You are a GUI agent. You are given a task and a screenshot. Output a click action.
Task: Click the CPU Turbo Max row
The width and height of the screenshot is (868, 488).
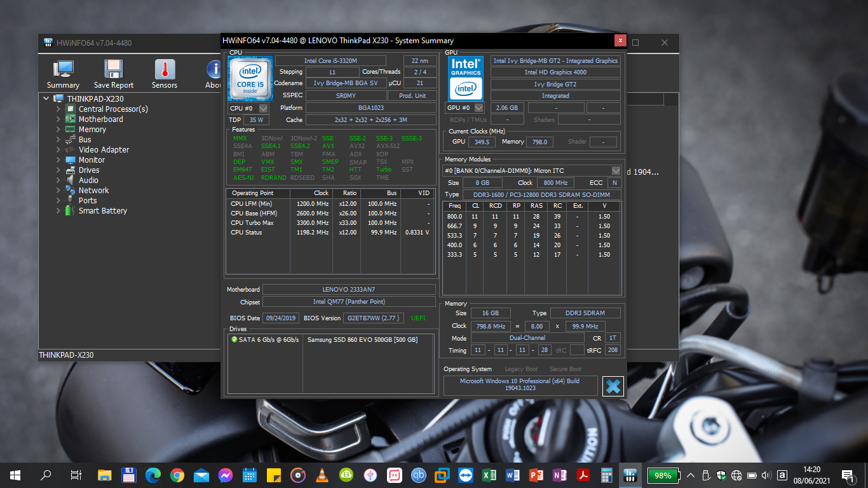click(x=330, y=222)
